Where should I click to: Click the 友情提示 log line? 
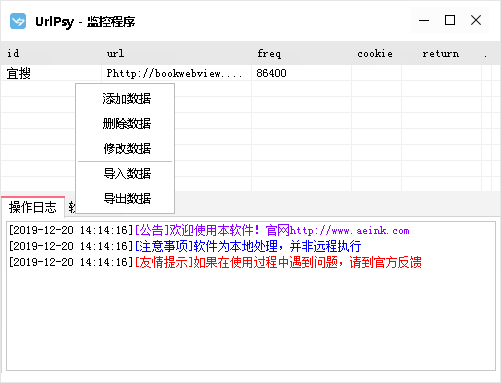pos(215,262)
